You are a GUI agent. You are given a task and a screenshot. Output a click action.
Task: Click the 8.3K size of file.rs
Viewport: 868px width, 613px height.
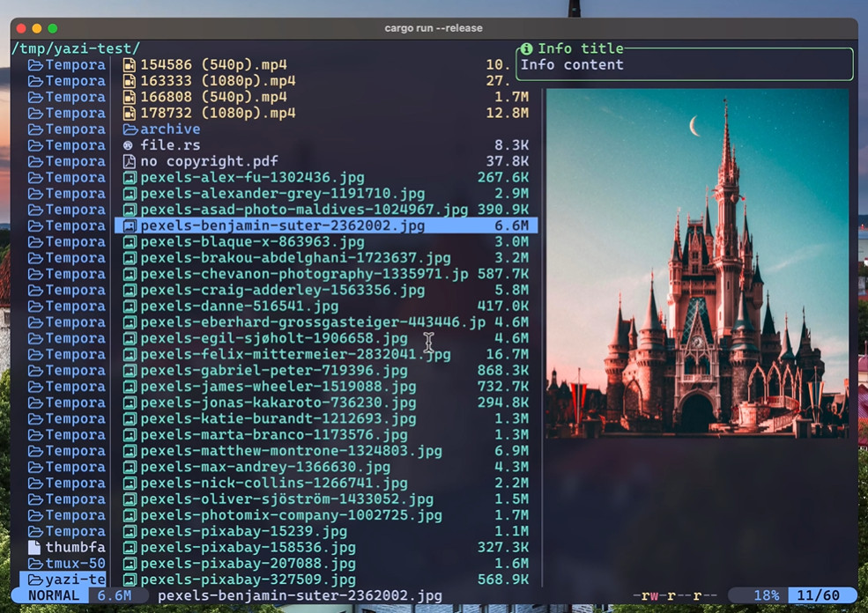pyautogui.click(x=511, y=145)
